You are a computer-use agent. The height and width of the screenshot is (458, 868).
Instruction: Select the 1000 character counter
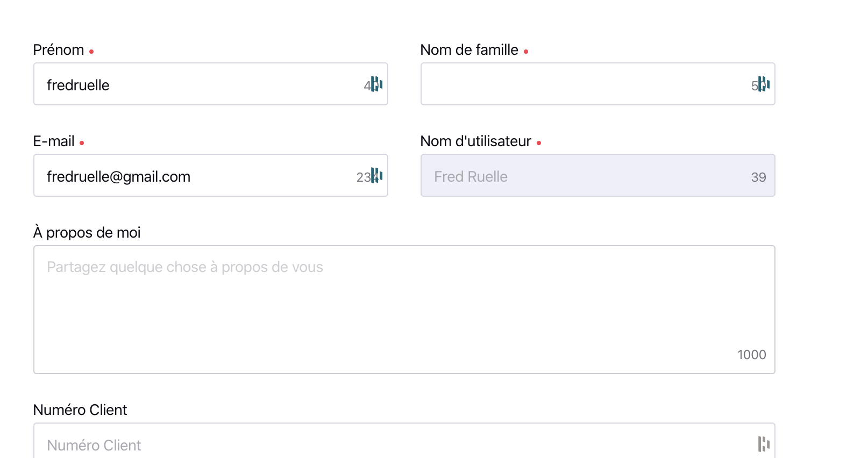(751, 355)
